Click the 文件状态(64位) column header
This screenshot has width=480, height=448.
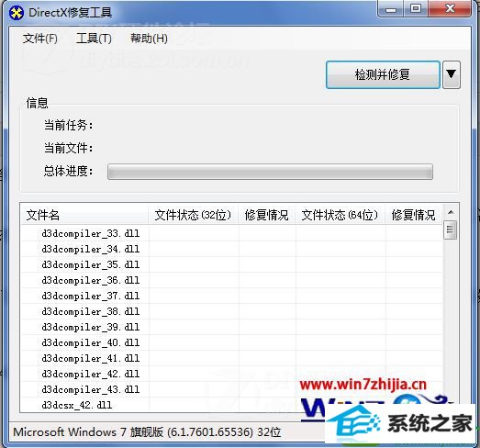(340, 215)
